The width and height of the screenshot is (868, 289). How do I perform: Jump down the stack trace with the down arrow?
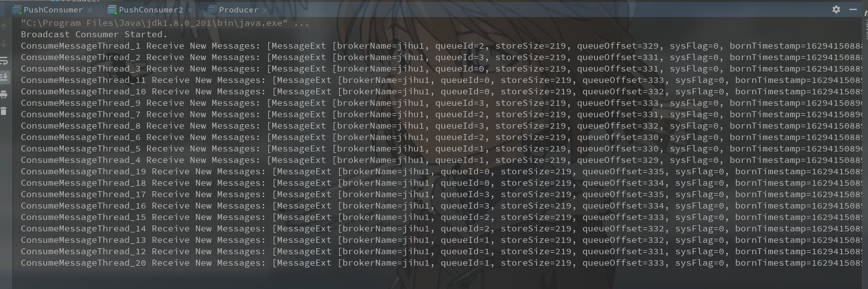pos(4,44)
